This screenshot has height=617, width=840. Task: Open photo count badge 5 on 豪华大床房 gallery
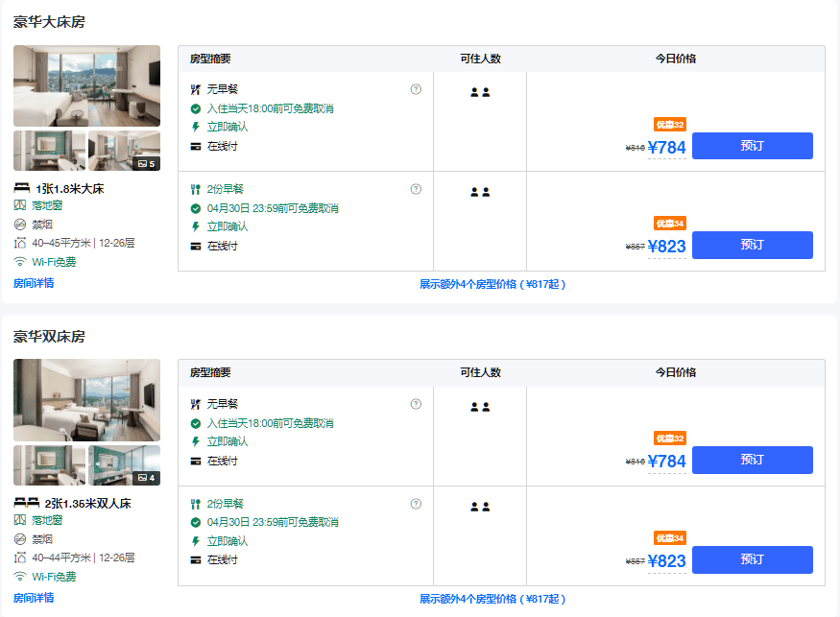pyautogui.click(x=146, y=164)
